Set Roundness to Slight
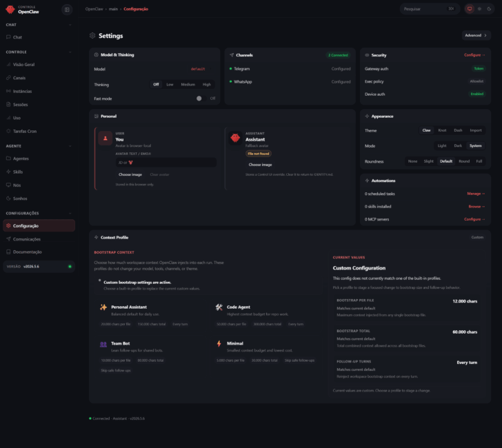 click(428, 161)
